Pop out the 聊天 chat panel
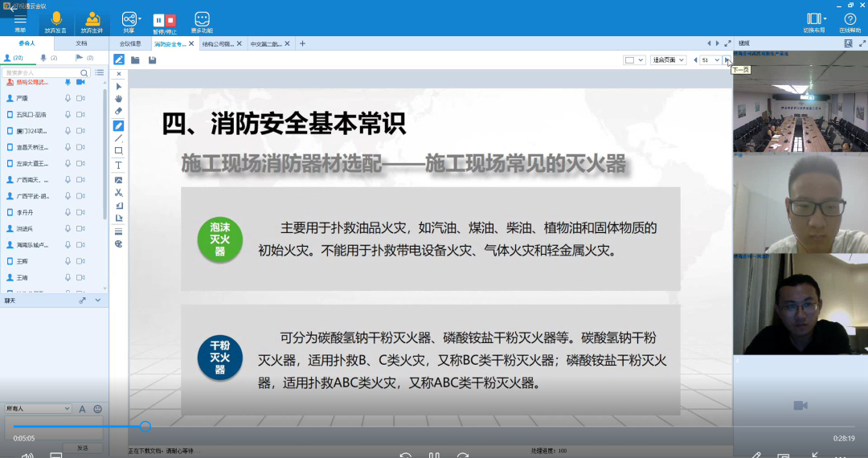This screenshot has height=458, width=868. point(82,301)
